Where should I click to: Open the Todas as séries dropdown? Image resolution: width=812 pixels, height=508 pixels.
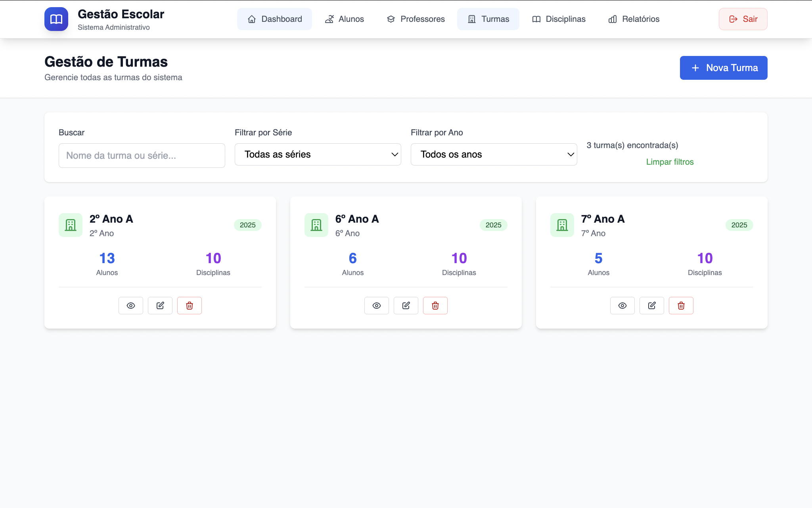click(x=318, y=154)
